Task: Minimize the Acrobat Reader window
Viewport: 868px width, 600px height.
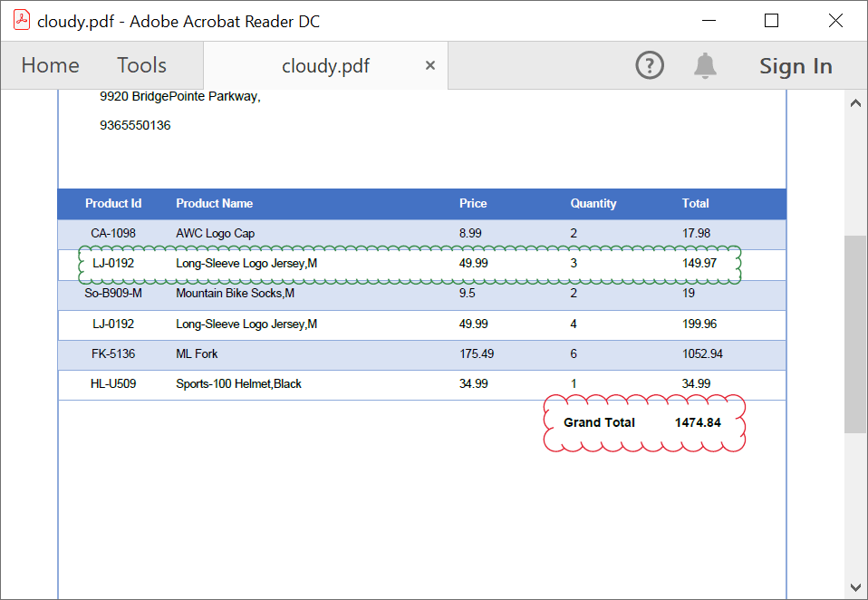Action: point(708,21)
